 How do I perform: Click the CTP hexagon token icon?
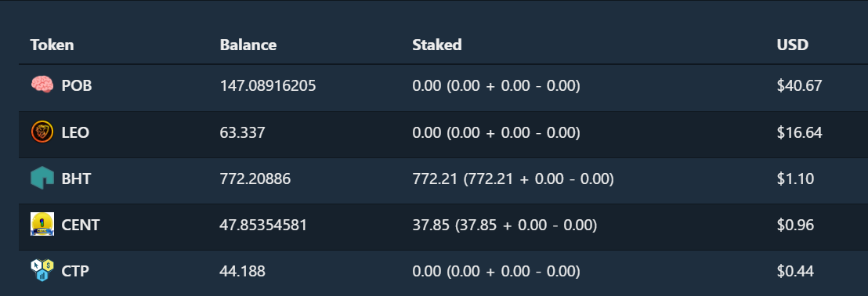click(42, 271)
